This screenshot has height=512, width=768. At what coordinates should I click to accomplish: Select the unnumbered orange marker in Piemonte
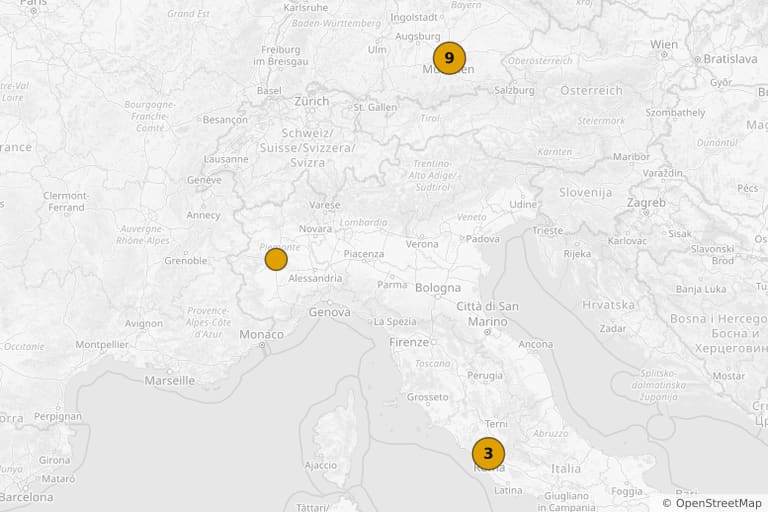tap(276, 259)
